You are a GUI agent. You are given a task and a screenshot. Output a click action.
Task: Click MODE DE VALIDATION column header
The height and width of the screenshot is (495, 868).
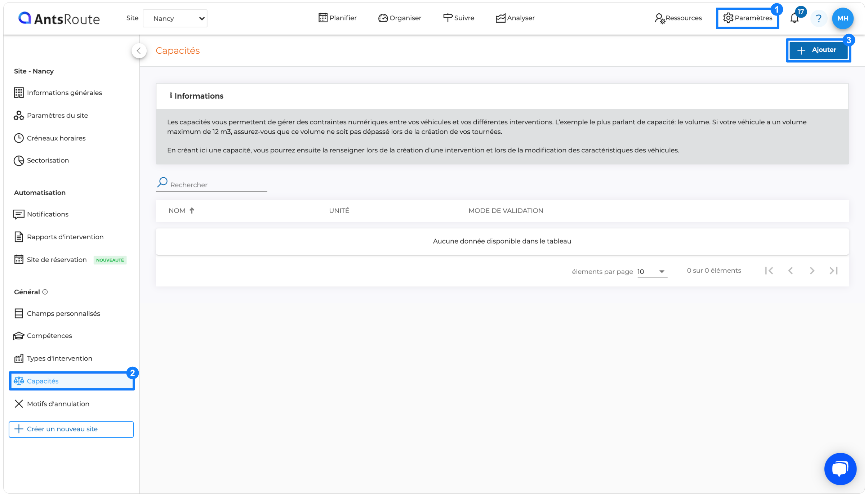(506, 210)
